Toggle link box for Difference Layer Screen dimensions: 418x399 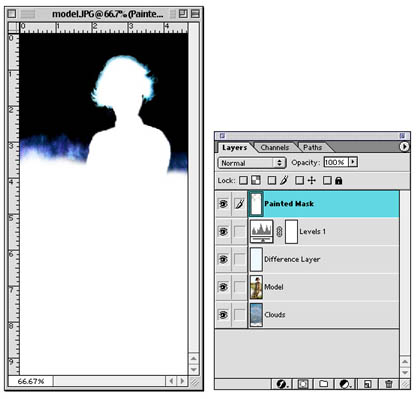[239, 259]
